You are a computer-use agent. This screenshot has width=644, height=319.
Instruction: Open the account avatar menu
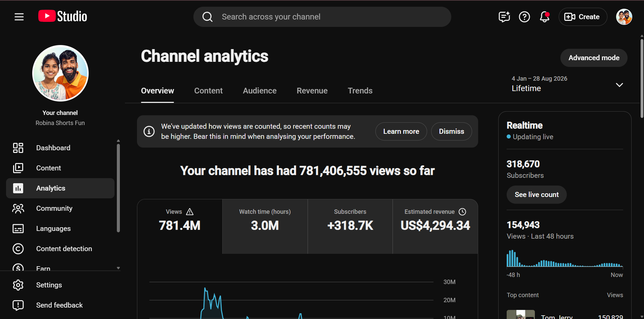pyautogui.click(x=624, y=17)
